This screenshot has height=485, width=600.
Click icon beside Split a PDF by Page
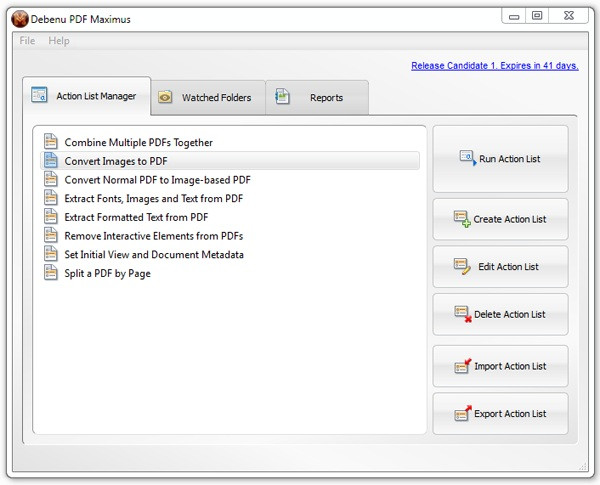click(51, 273)
